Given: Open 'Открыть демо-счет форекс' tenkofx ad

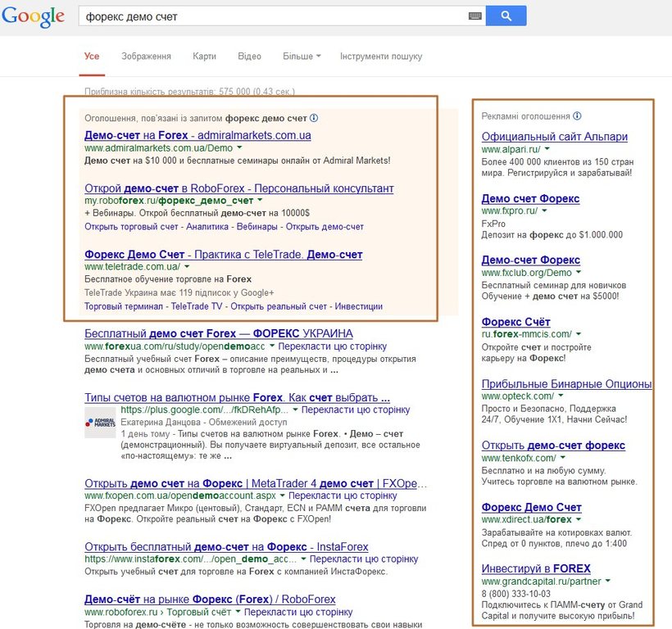Looking at the screenshot, I should point(553,446).
